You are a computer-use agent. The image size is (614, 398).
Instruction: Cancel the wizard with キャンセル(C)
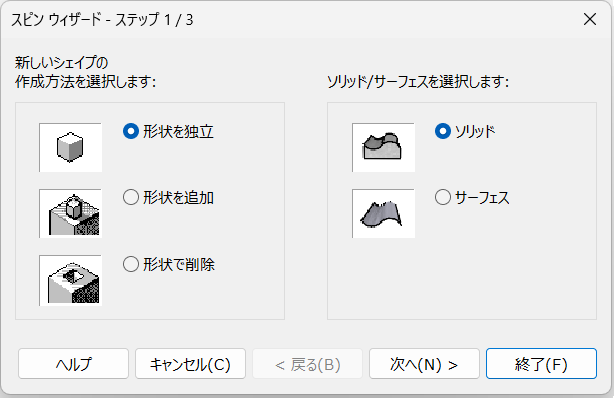190,364
